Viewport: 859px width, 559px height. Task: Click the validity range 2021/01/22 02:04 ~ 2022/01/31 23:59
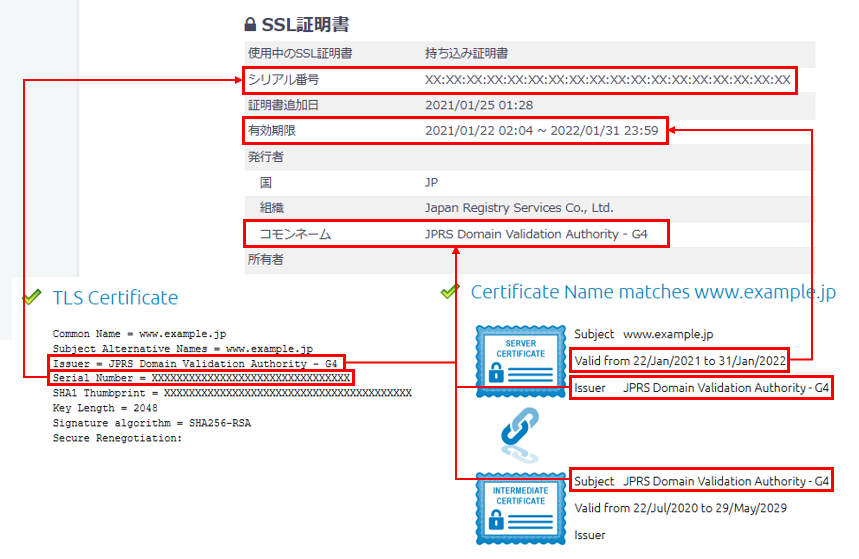pos(541,130)
